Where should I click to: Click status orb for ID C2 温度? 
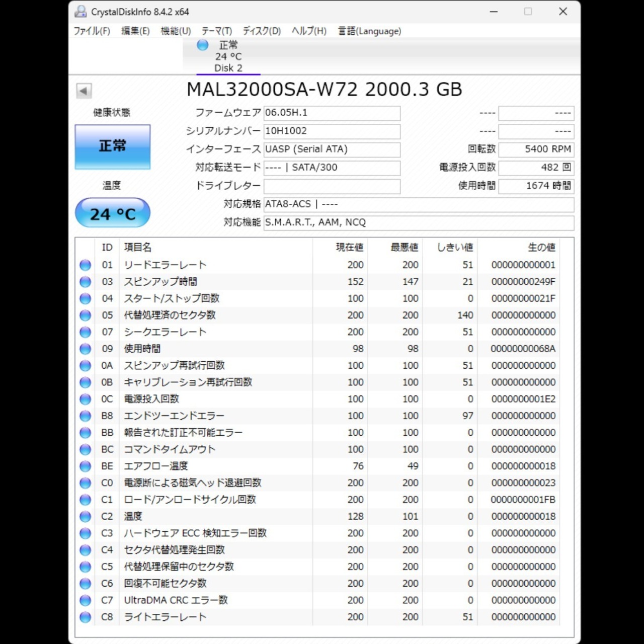click(85, 517)
